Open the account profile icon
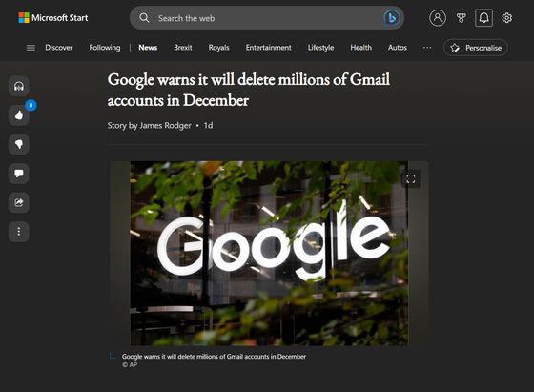 (x=438, y=18)
